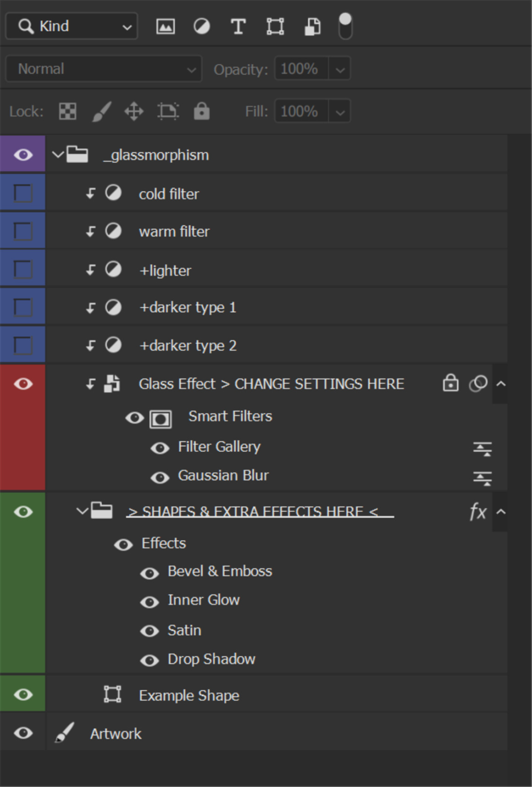Screen dimensions: 532x787
Task: Toggle the layer filtering on/off switch
Action: tap(345, 26)
